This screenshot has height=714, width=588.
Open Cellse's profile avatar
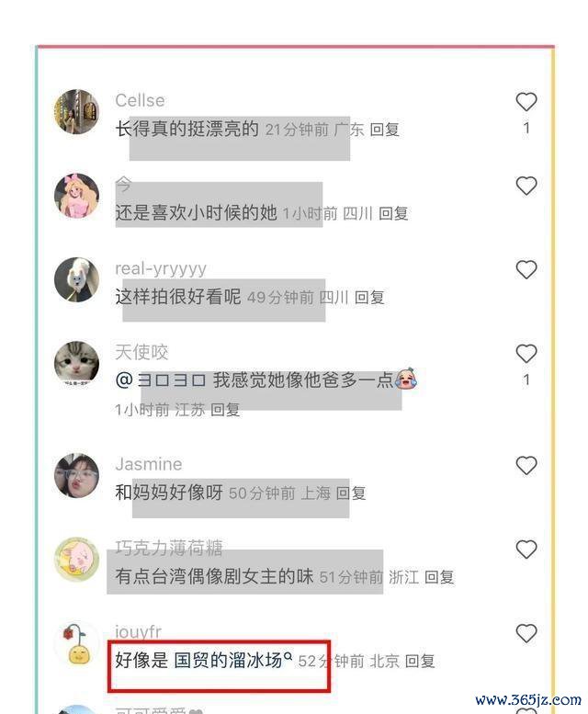pyautogui.click(x=76, y=111)
